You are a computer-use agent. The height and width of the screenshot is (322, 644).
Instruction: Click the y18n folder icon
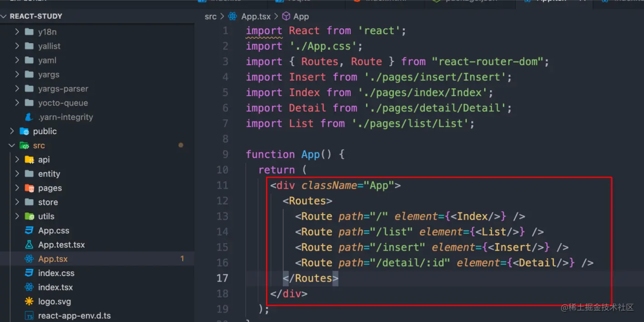pyautogui.click(x=29, y=32)
